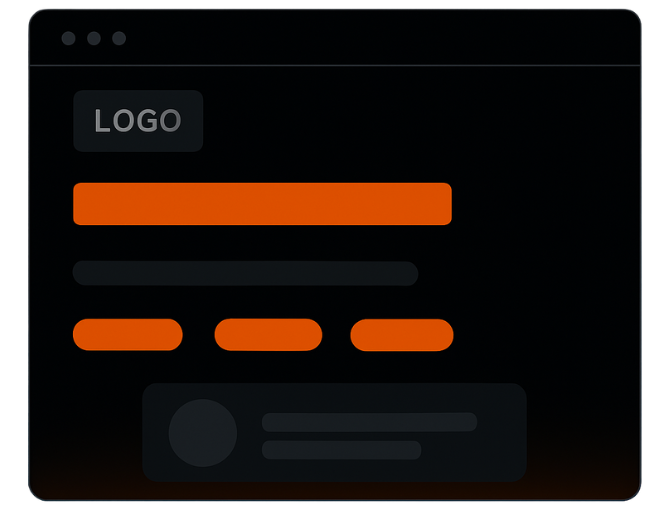
Task: Click empty area of window title bar
Action: click(363, 38)
